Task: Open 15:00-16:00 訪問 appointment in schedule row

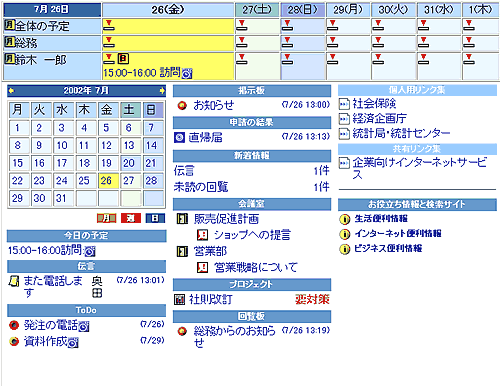Action: [x=142, y=72]
